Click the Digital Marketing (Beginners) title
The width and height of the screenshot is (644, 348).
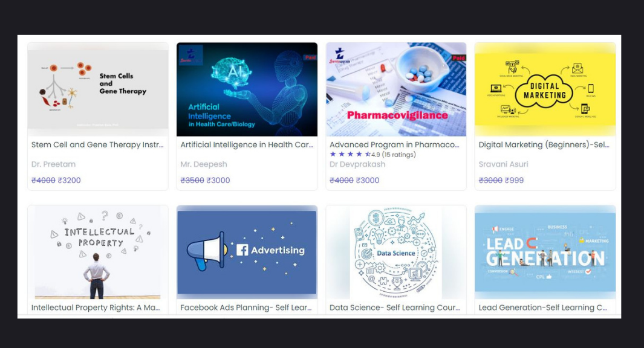[x=544, y=144]
